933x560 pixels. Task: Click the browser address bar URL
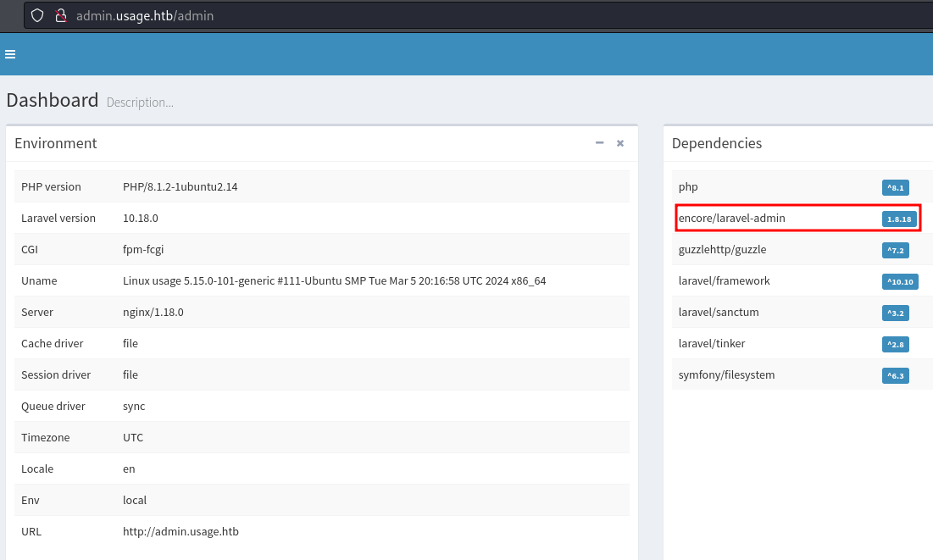click(144, 15)
